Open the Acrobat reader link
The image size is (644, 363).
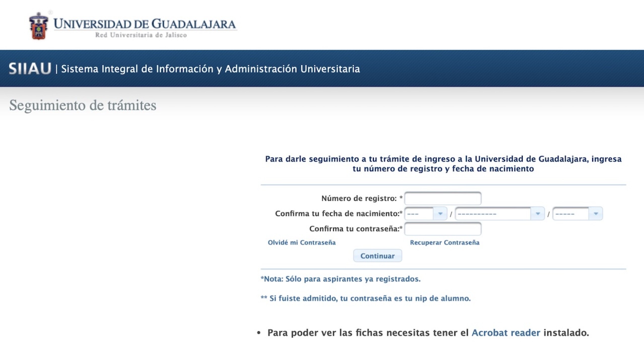506,333
